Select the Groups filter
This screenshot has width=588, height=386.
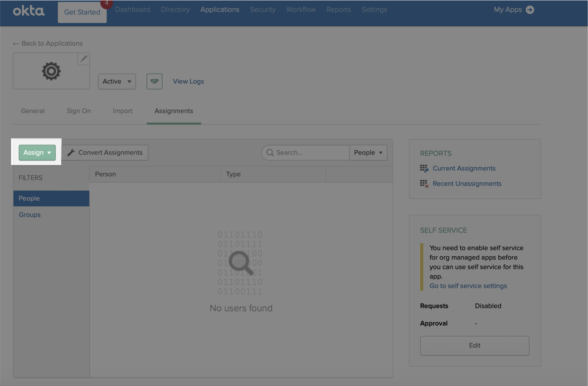[29, 214]
